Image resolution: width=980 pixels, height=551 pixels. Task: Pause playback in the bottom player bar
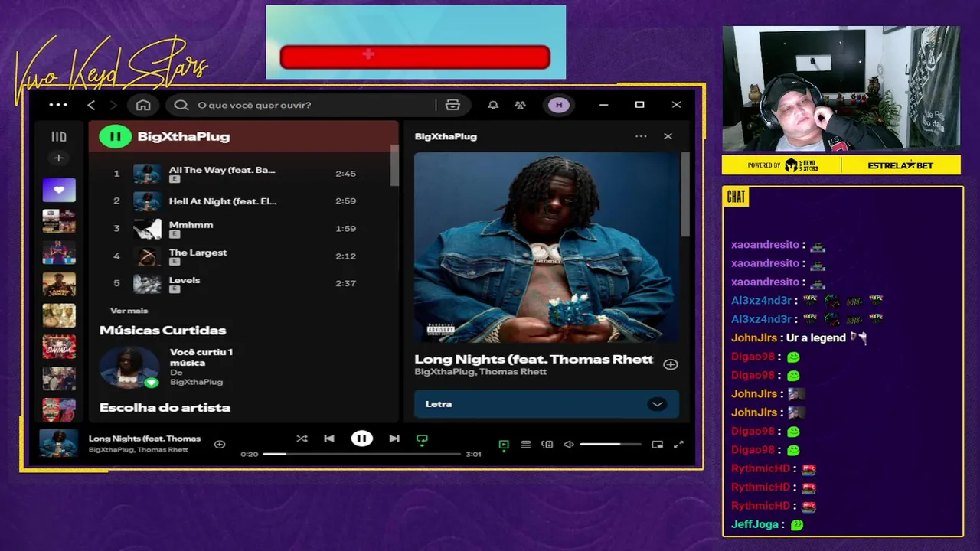pyautogui.click(x=362, y=439)
